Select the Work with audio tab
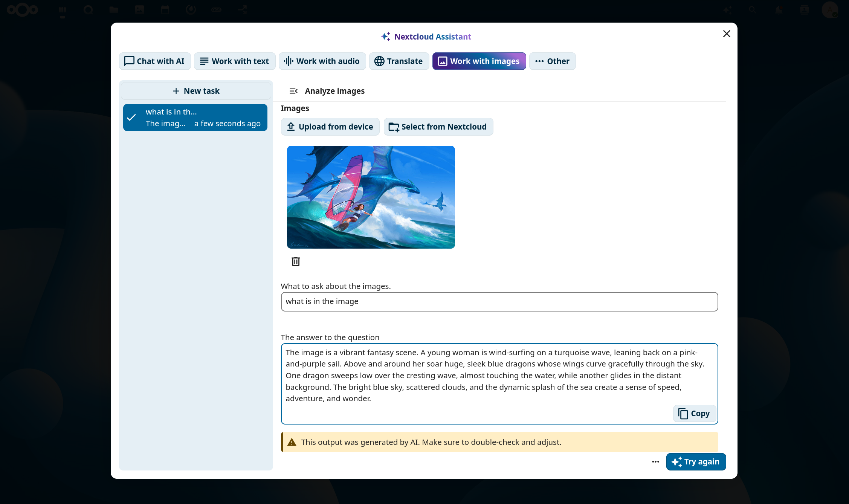The image size is (849, 504). coord(322,61)
